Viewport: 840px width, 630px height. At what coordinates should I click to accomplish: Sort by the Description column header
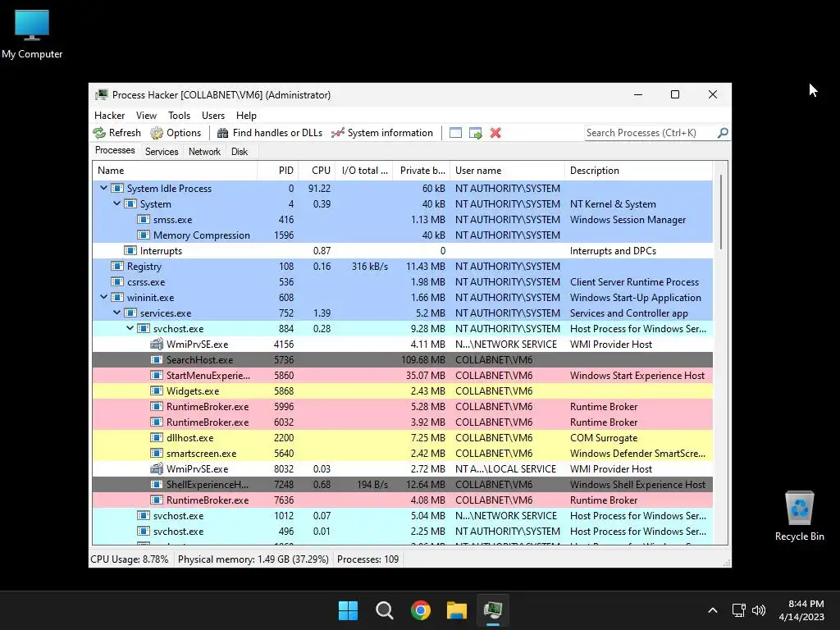tap(638, 171)
